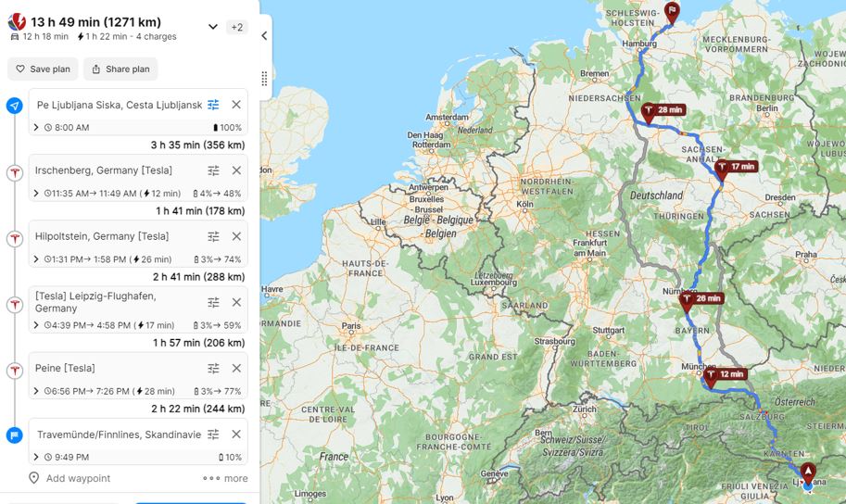Click the Amsterdam label on the map
The width and height of the screenshot is (846, 504).
(447, 117)
